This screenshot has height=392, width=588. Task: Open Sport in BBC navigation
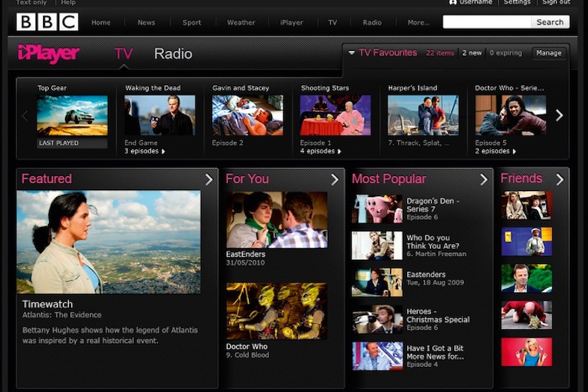[x=192, y=23]
